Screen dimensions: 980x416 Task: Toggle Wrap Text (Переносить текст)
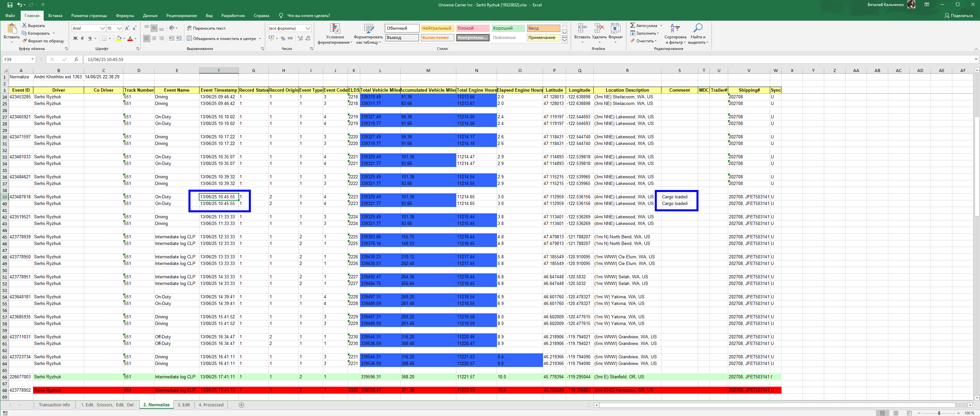(206, 28)
